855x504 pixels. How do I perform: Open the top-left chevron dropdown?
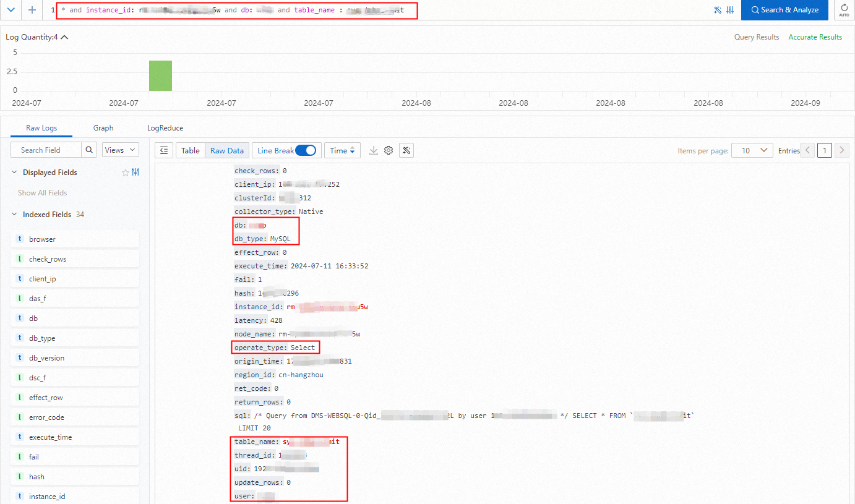pos(11,10)
